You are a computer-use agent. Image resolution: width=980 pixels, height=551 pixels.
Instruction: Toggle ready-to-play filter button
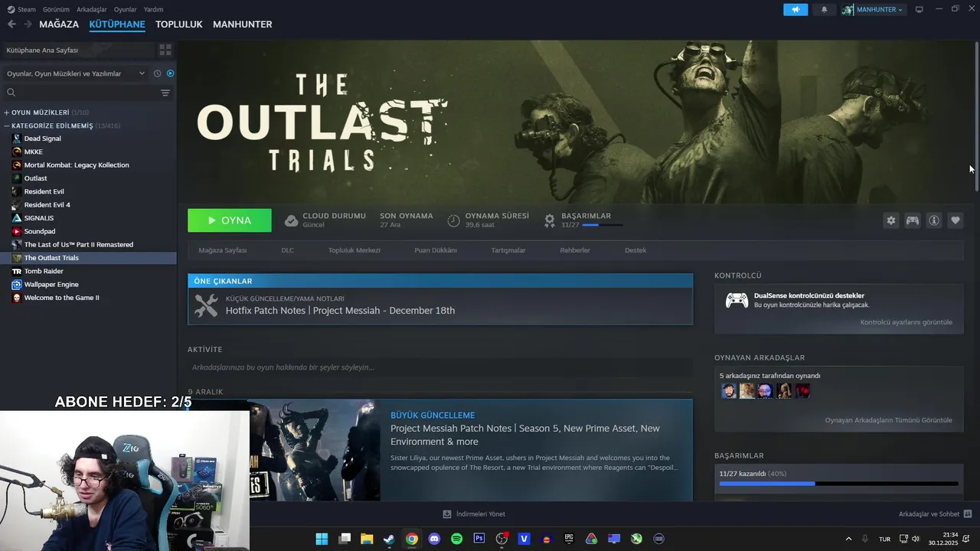pyautogui.click(x=170, y=73)
